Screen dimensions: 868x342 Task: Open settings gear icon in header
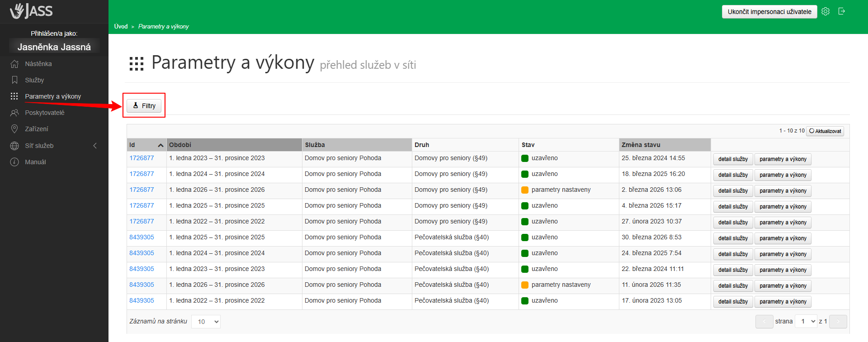pyautogui.click(x=826, y=11)
